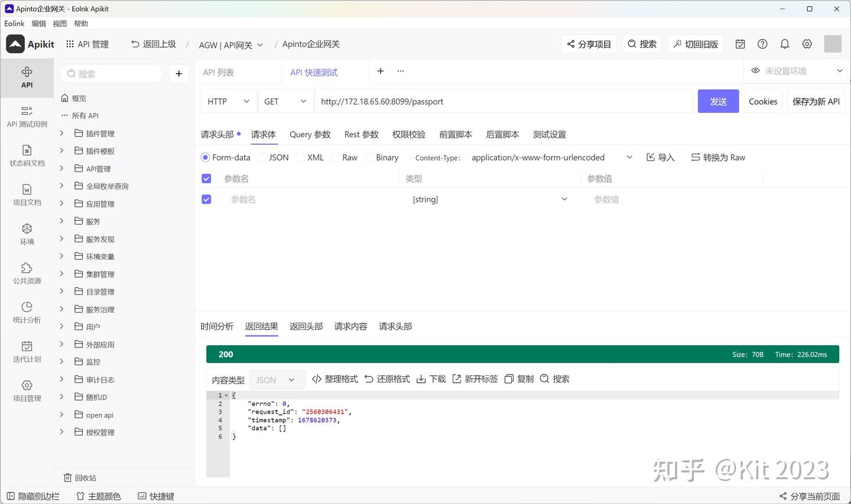Open the 回收站 recycle bin

click(x=80, y=478)
